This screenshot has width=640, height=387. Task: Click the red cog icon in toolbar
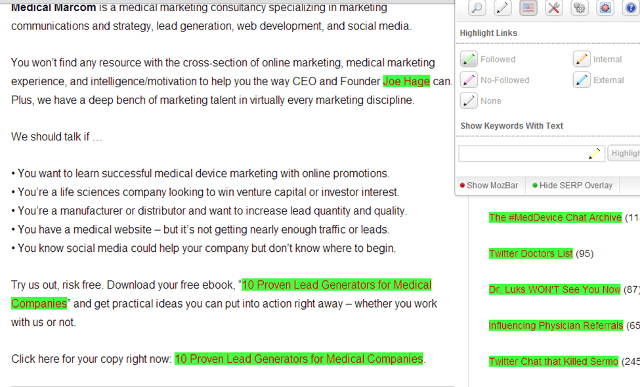605,8
